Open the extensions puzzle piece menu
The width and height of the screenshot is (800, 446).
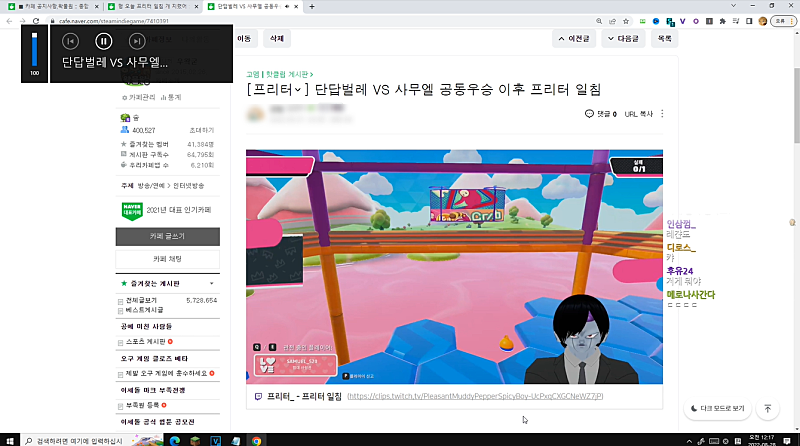point(722,21)
